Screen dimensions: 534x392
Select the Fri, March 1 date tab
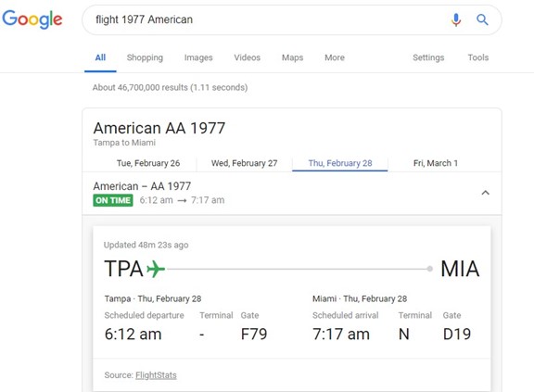(436, 163)
